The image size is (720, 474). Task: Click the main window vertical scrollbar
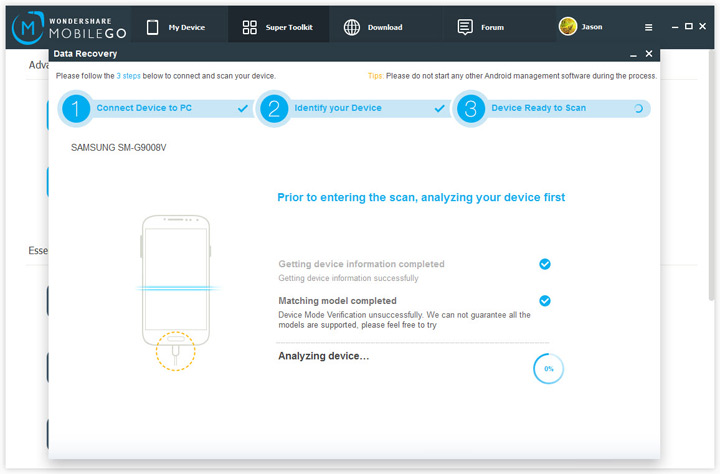pyautogui.click(x=712, y=175)
